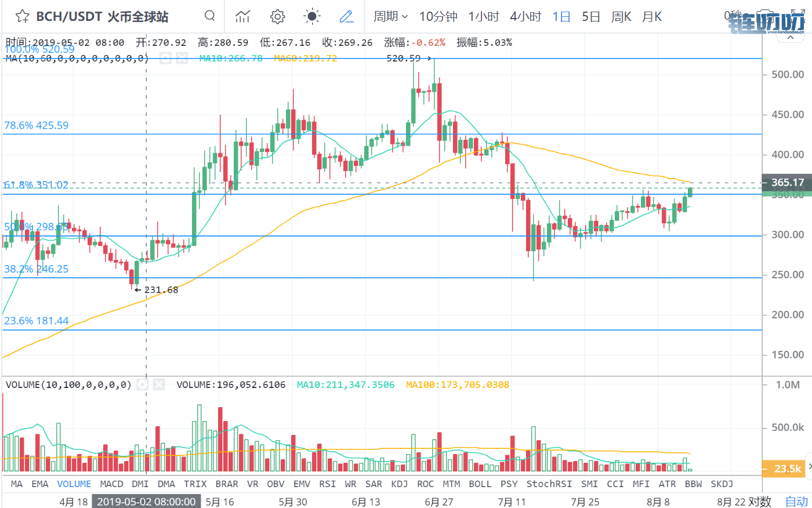Toggle 自动 auto scale

pos(796,502)
